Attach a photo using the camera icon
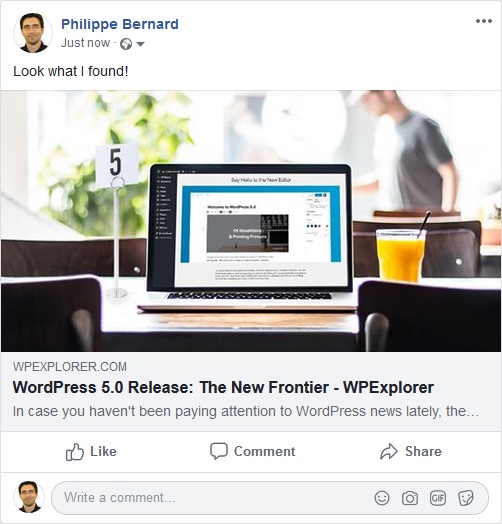Viewport: 502px width, 524px height. pos(410,498)
